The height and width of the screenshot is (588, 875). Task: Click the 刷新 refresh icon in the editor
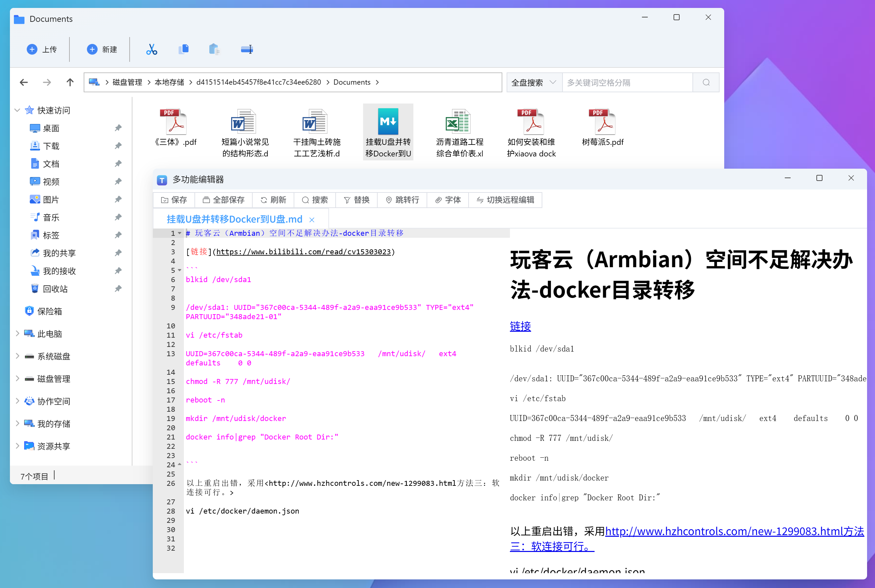[x=273, y=200]
